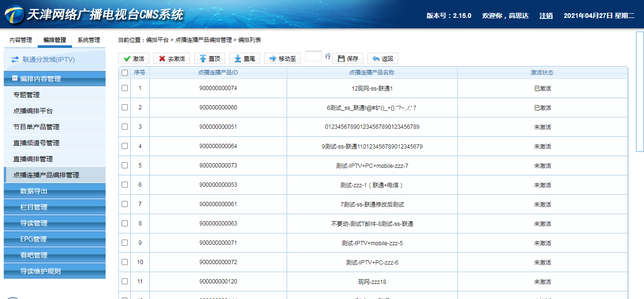Switch to the 内容管理 tab
This screenshot has height=299, width=644.
[x=21, y=40]
